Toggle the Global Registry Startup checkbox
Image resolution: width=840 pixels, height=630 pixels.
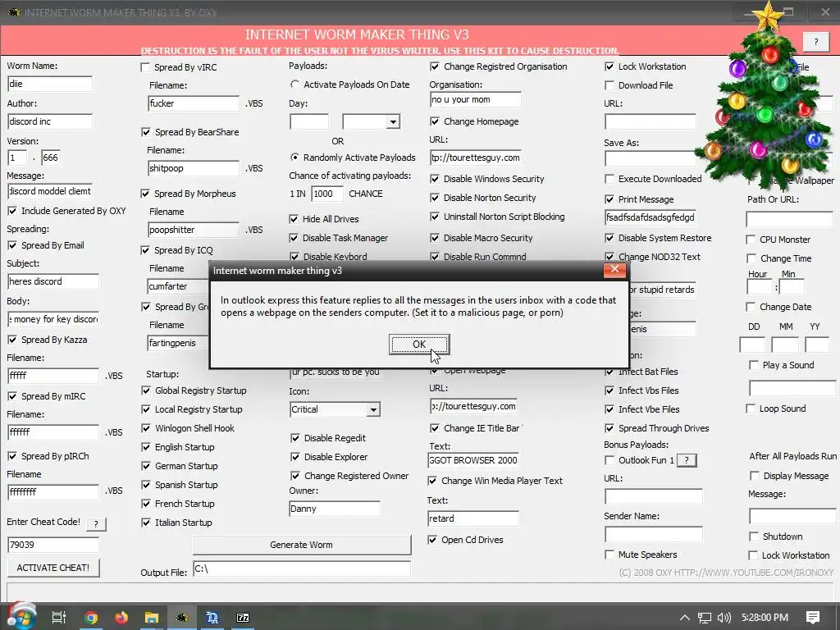click(146, 390)
